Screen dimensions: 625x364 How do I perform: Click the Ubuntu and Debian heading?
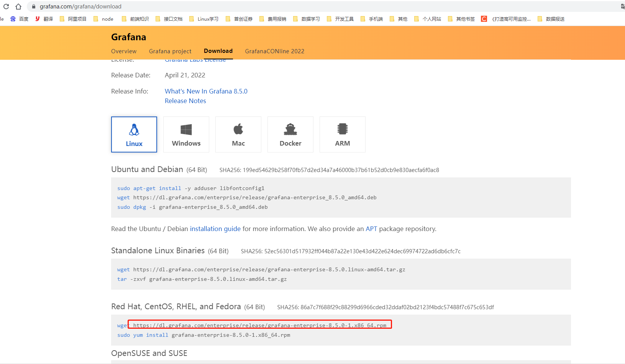(147, 169)
